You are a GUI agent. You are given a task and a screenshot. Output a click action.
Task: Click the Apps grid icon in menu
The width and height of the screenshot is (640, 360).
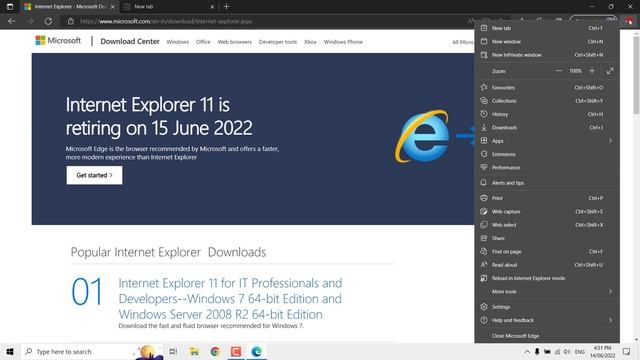point(484,141)
